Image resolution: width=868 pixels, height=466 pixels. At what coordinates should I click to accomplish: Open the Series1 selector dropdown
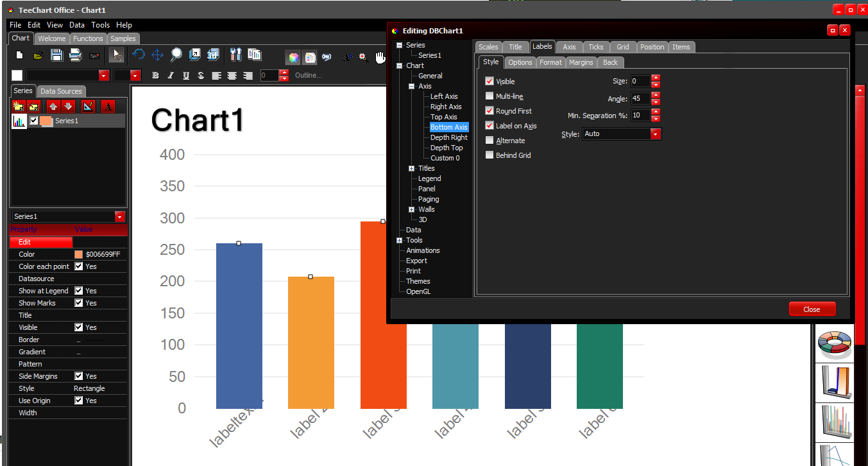pyautogui.click(x=119, y=217)
